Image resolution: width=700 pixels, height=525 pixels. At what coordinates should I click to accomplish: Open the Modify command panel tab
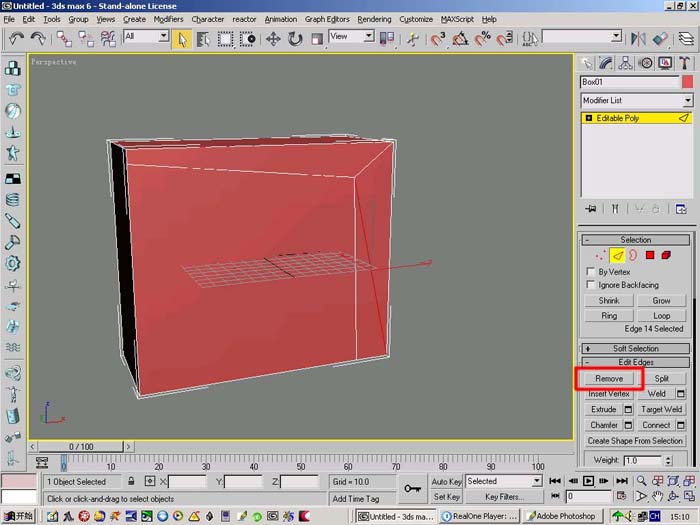click(606, 63)
